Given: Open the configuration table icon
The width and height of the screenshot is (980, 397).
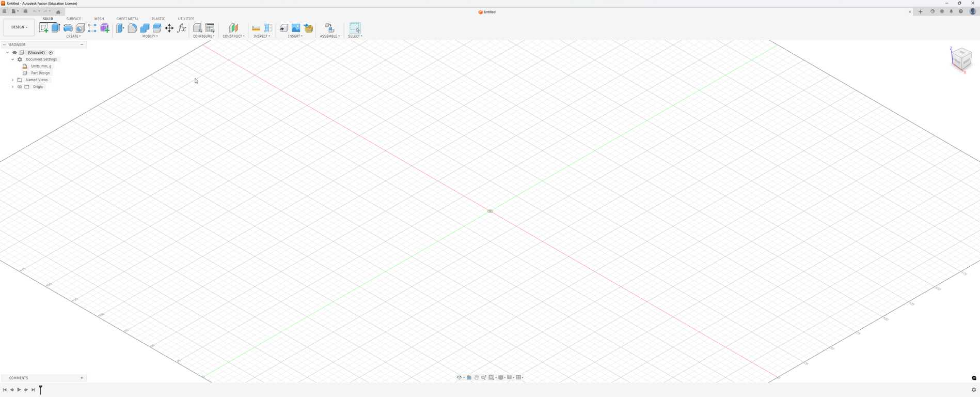Looking at the screenshot, I should click(x=210, y=28).
